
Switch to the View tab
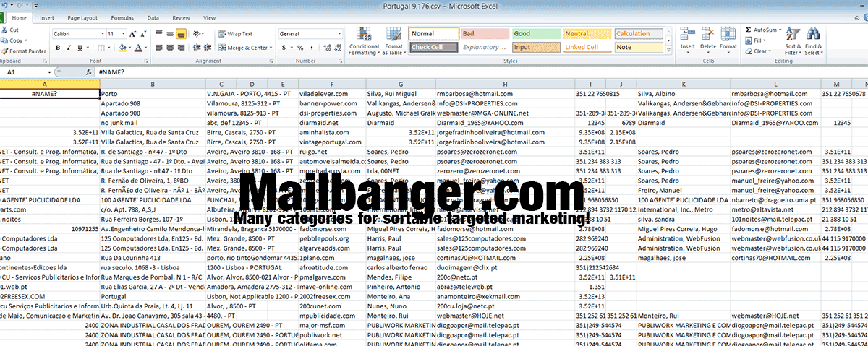point(208,17)
